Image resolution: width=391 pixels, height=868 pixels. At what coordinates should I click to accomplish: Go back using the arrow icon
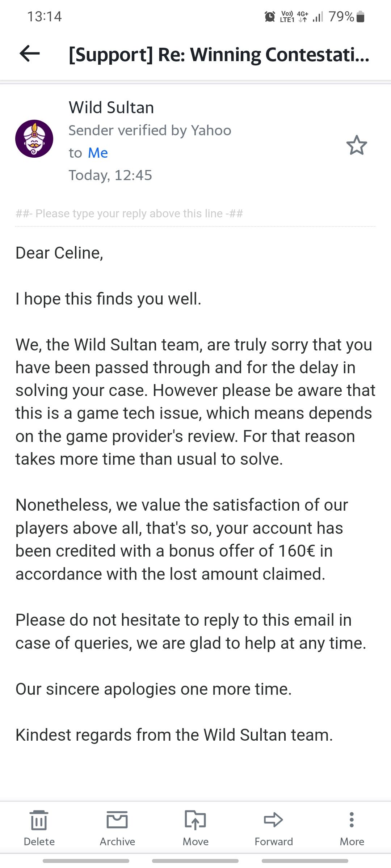[30, 54]
